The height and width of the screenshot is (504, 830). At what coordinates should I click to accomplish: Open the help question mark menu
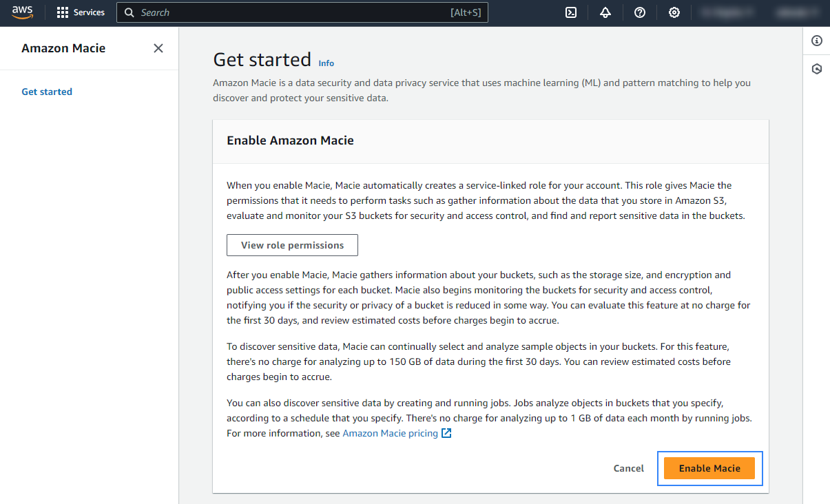(x=640, y=12)
